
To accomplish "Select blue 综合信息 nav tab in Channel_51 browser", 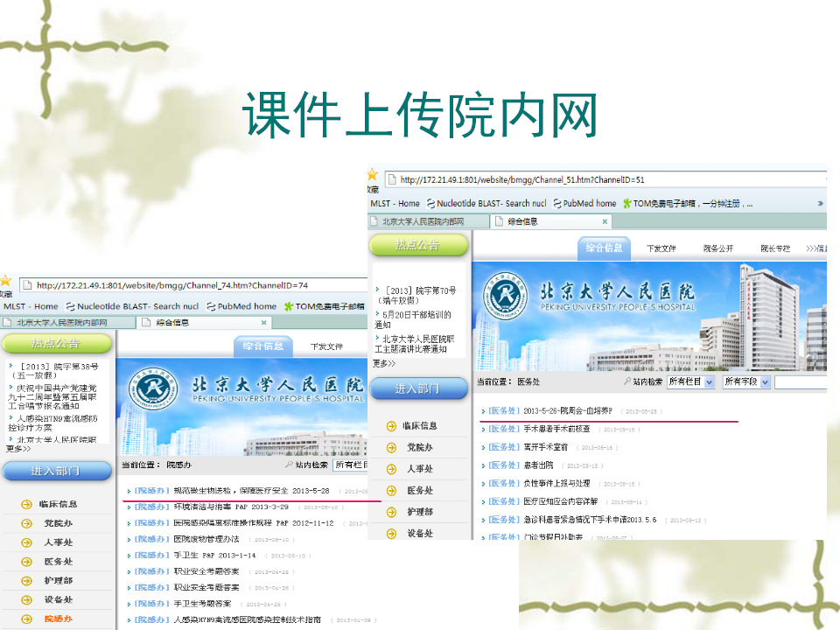I will click(605, 248).
